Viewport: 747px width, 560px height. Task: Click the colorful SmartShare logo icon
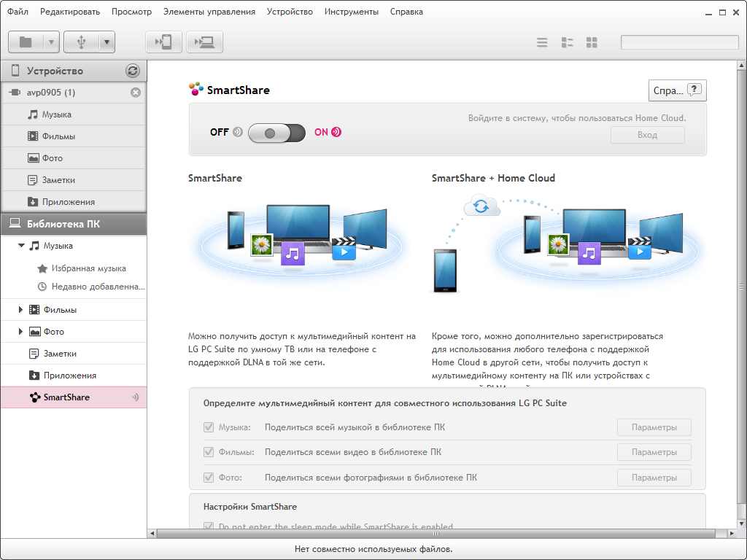pos(196,89)
